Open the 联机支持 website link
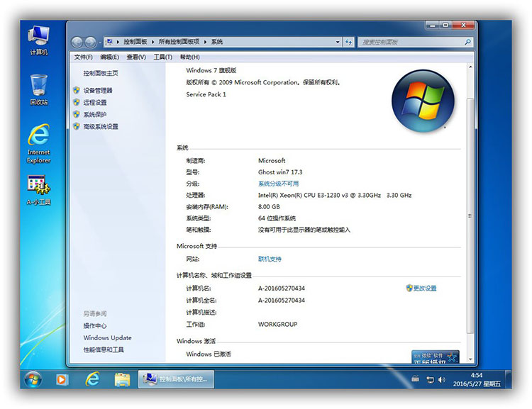The image size is (532, 409). tap(270, 259)
